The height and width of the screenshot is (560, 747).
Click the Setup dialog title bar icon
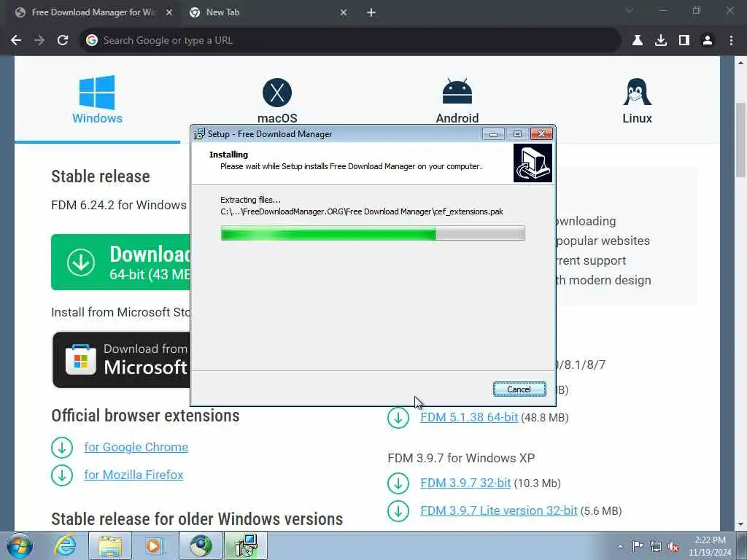click(199, 134)
